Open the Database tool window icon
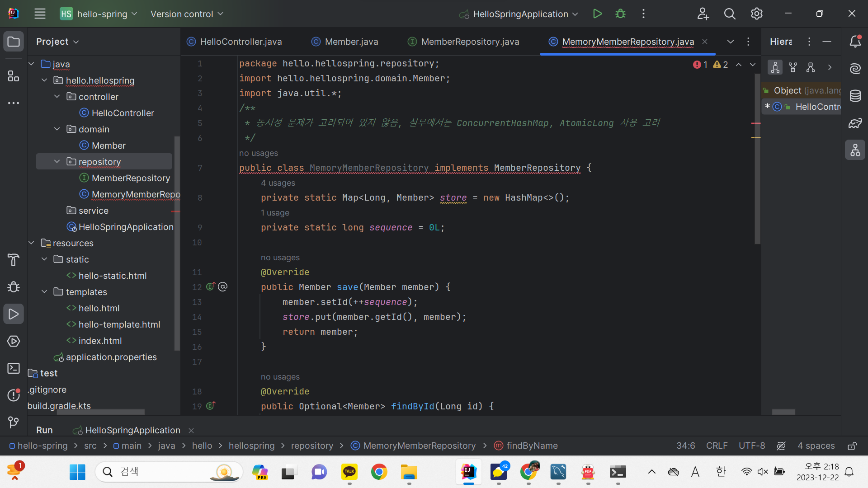Screen dimensions: 868x488 (855, 96)
